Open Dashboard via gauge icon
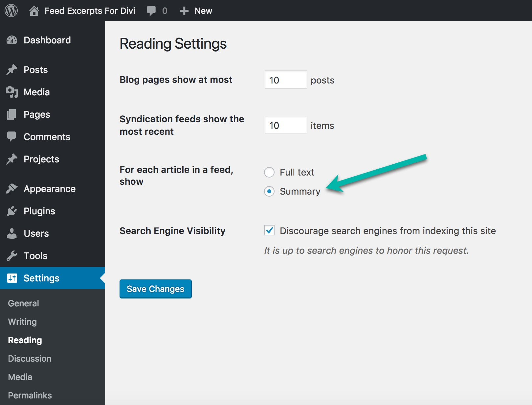Image resolution: width=532 pixels, height=405 pixels. [x=12, y=40]
